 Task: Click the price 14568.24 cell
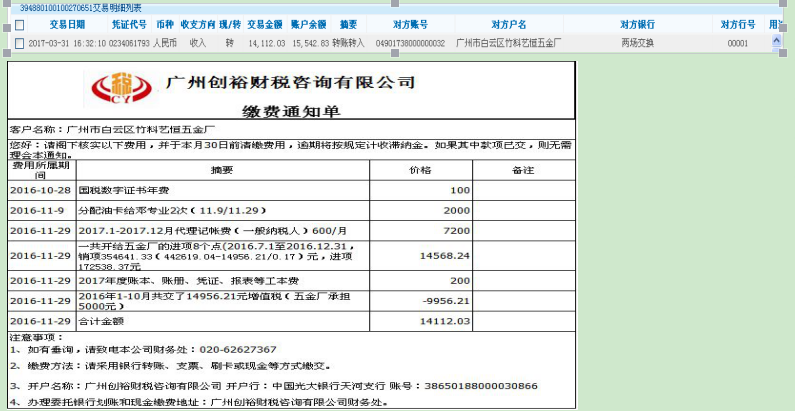[x=445, y=255]
